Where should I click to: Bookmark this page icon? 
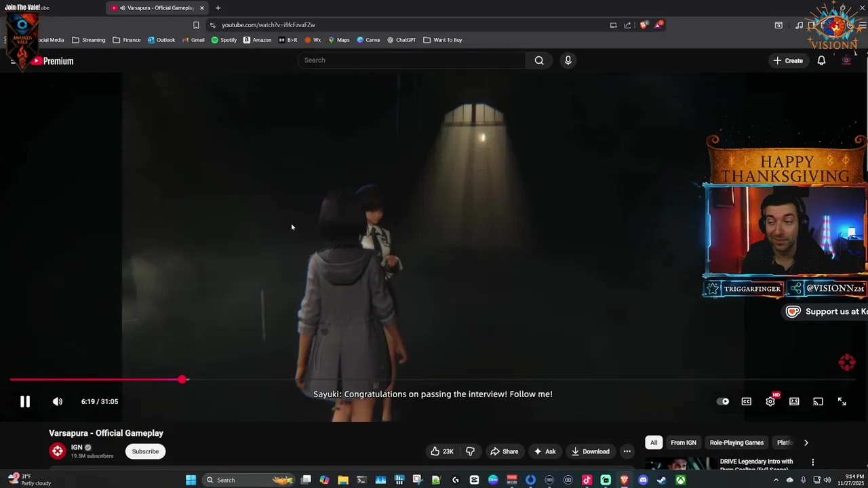(196, 25)
